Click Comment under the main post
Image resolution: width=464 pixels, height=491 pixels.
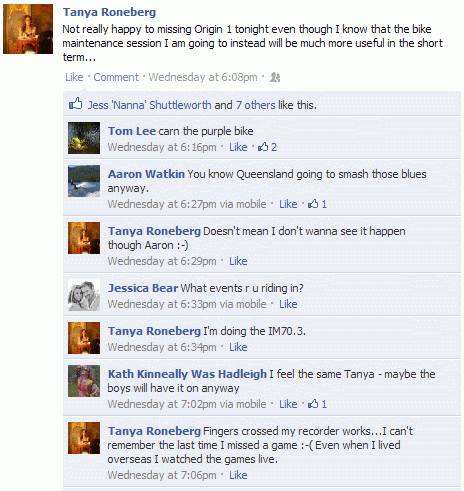coord(116,77)
